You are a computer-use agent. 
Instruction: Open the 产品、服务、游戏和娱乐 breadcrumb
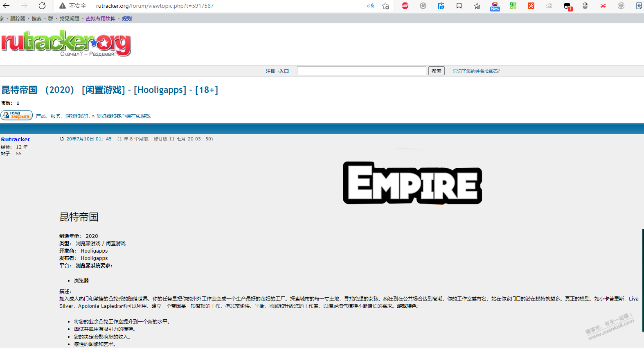63,116
